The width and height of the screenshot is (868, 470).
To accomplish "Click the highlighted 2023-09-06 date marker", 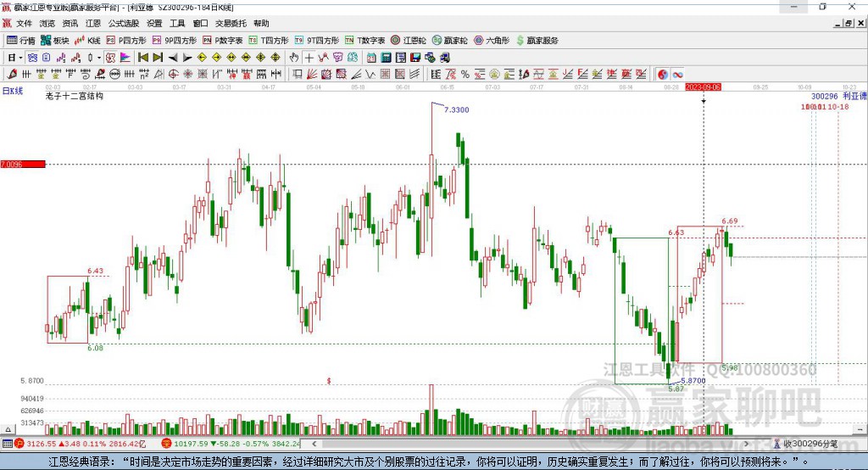I will pos(703,87).
